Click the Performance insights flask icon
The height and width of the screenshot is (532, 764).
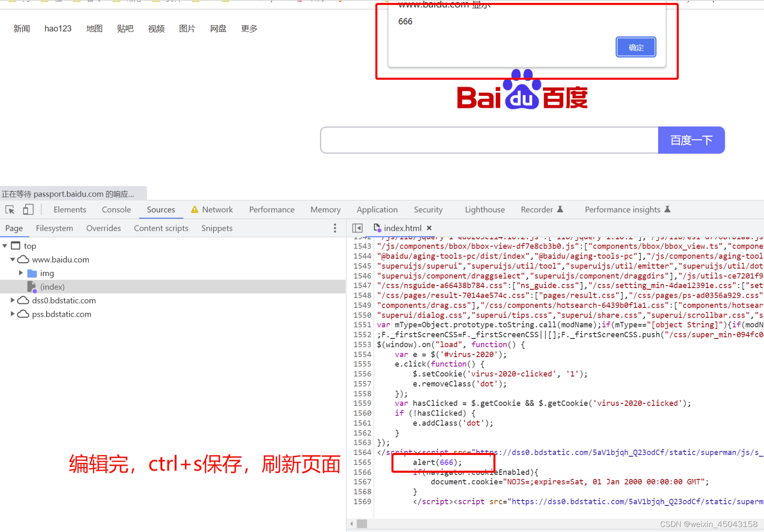[x=667, y=209]
